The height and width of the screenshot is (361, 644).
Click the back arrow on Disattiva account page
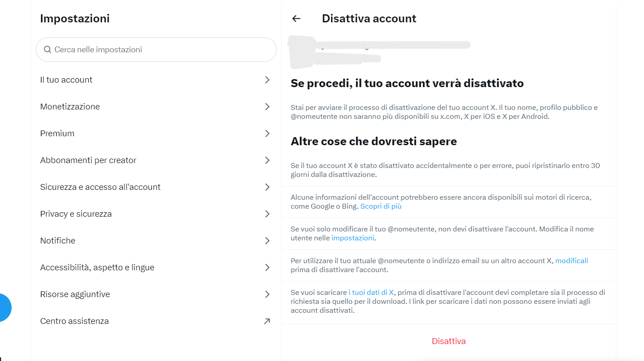[x=296, y=18]
